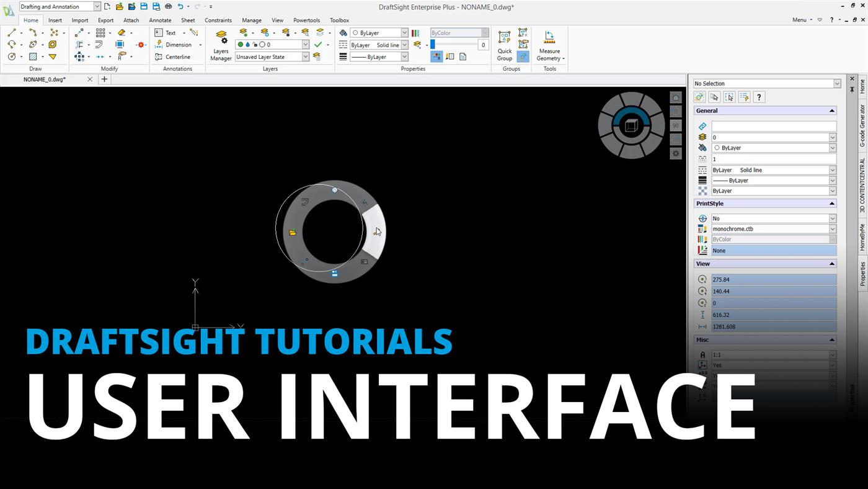Viewport: 868px width, 489px height.
Task: Click the Help icon in Properties palette
Action: (x=759, y=97)
